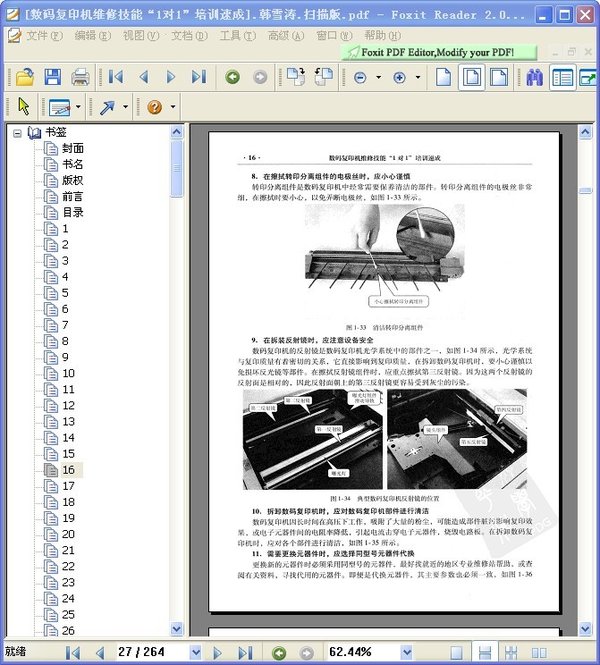
Task: Click the Save floppy disk icon
Action: 53,77
